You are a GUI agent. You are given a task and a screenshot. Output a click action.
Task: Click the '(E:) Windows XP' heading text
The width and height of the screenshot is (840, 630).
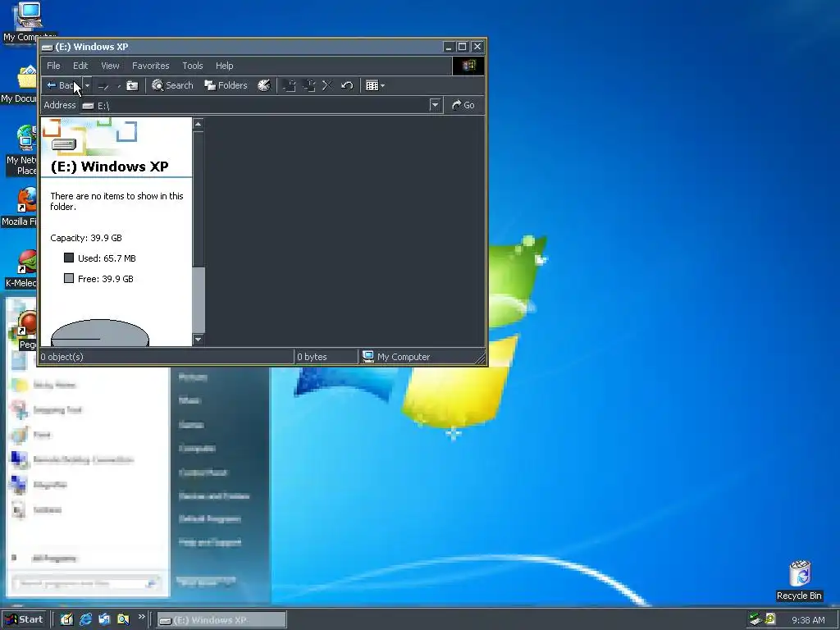point(109,167)
